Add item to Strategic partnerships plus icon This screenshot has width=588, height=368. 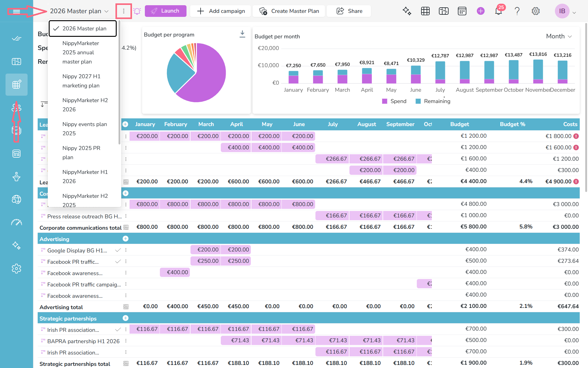(126, 318)
